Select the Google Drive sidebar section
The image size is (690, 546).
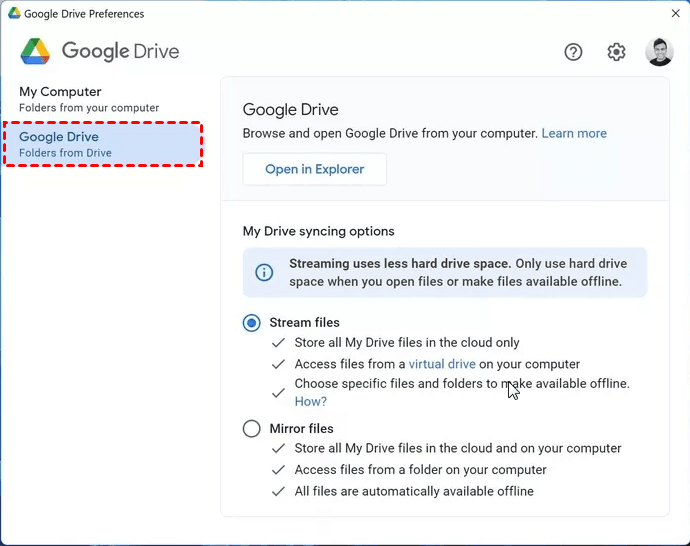[x=103, y=144]
